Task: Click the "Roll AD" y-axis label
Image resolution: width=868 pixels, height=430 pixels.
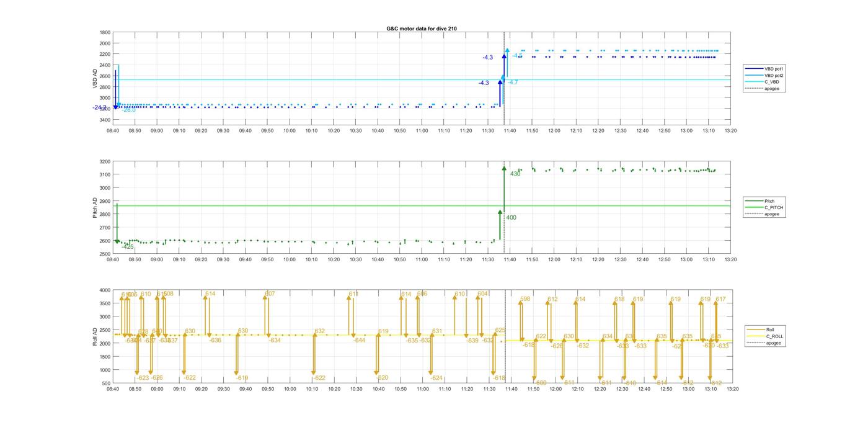Action: point(95,337)
